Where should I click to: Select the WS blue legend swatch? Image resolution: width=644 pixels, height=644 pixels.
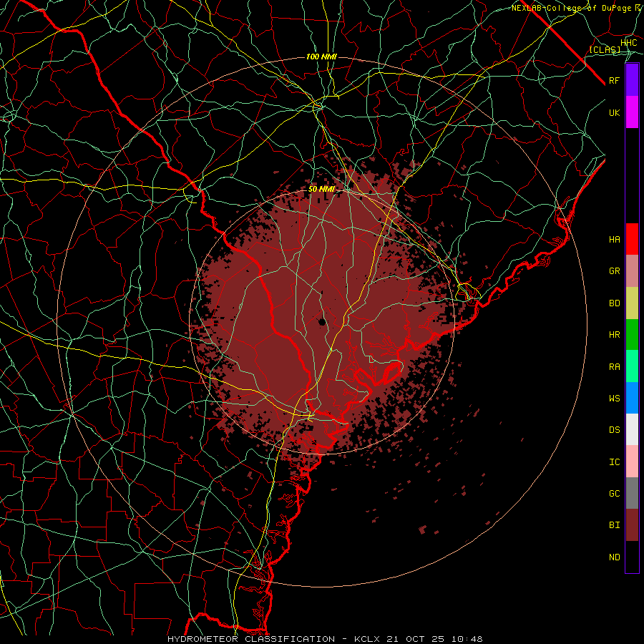tap(632, 398)
